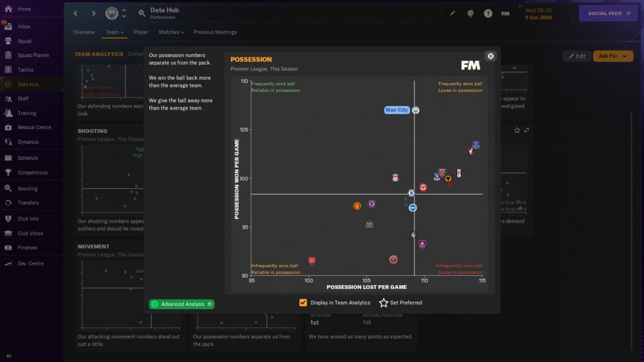Click the date Wed 00:00 5 Jun 2024
644x362 pixels.
(x=538, y=14)
